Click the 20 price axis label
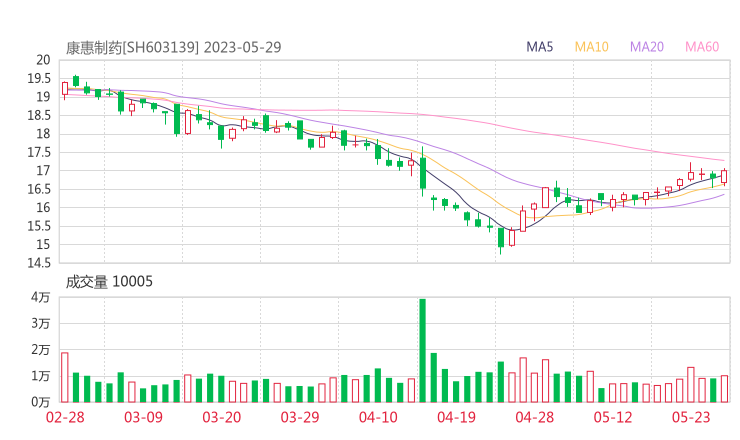The image size is (740, 440). [43, 60]
